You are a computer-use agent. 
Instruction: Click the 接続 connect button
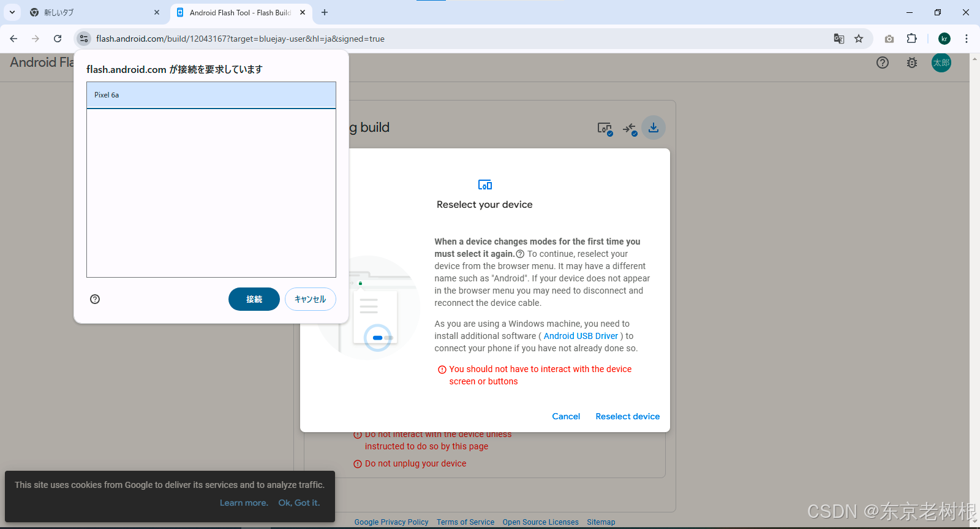pos(254,299)
